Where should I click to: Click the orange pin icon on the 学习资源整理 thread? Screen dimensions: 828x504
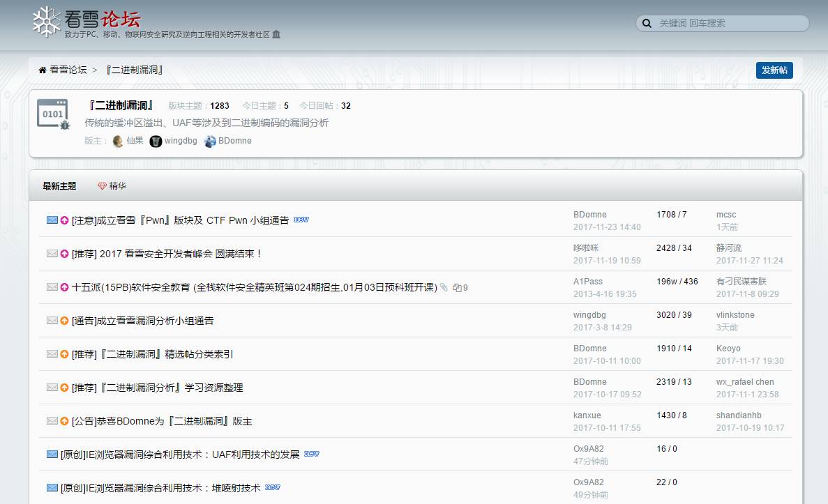64,388
